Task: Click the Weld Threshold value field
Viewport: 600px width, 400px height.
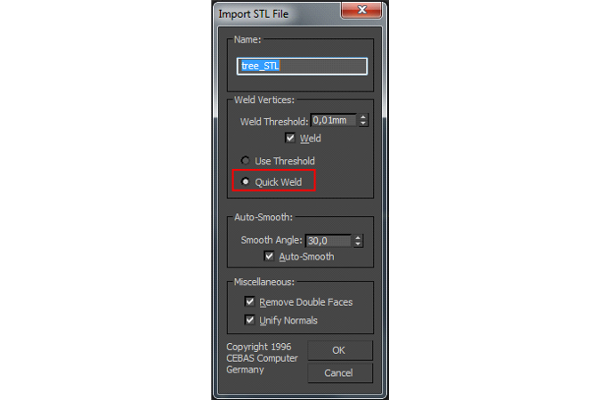Action: tap(334, 121)
